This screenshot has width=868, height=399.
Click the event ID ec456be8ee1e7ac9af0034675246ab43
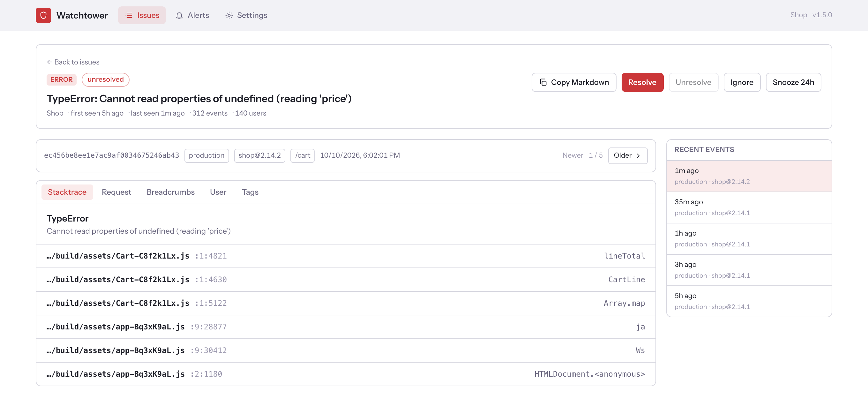click(112, 155)
